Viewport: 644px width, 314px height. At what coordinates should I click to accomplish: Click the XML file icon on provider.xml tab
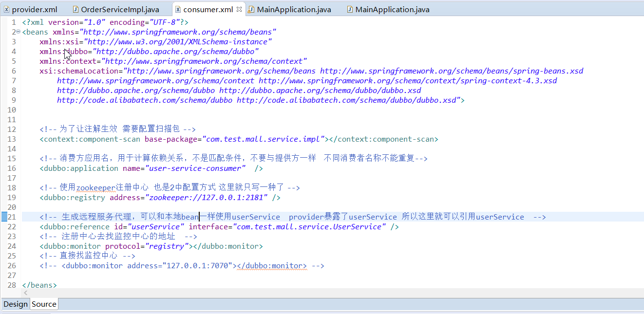[x=7, y=9]
